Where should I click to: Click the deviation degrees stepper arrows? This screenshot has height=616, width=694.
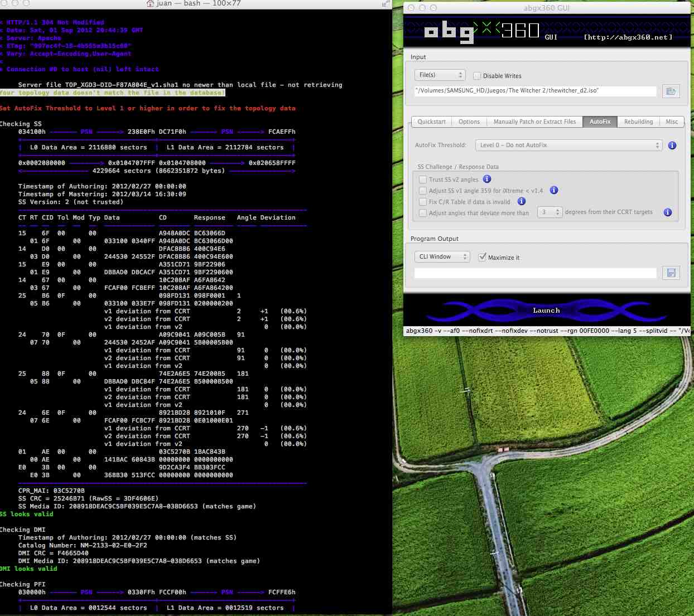point(557,212)
